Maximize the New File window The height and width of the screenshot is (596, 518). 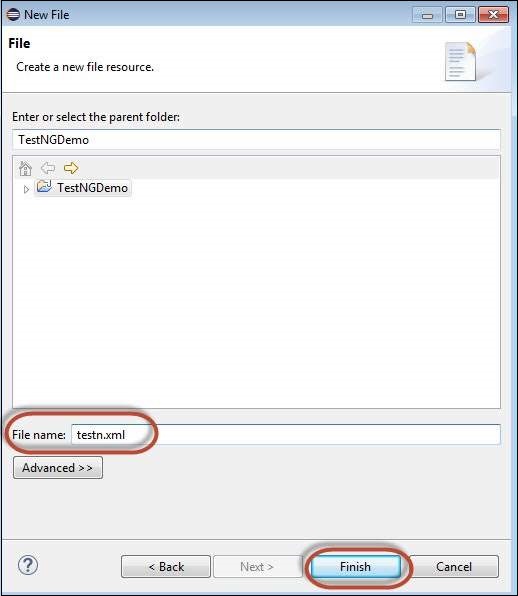(460, 15)
